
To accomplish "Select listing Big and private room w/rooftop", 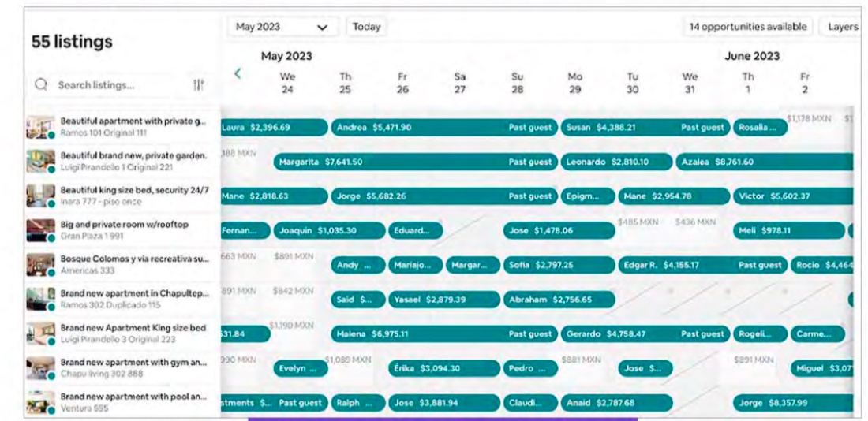I will pyautogui.click(x=125, y=225).
